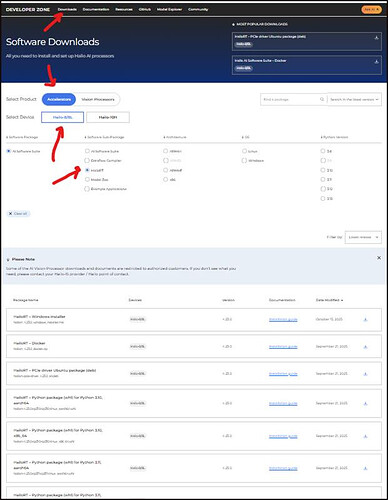Screen dimensions: 388x500
Task: Close the Please Note banner
Action: coord(379,258)
